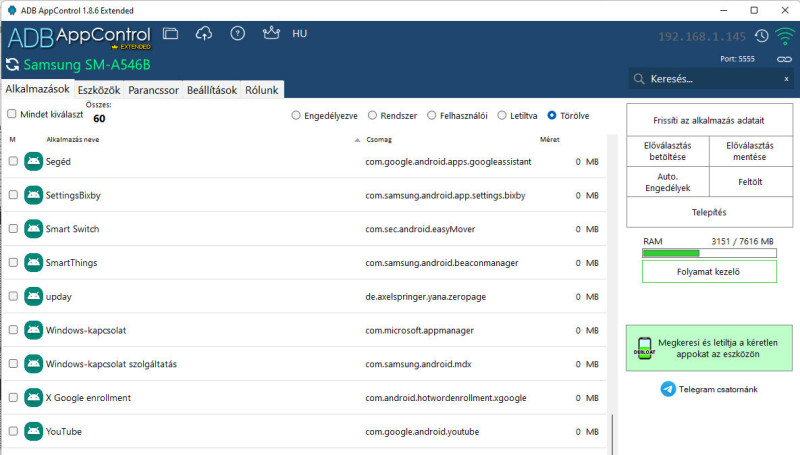
Task: Click the SettingsBixby app icon
Action: (x=34, y=195)
